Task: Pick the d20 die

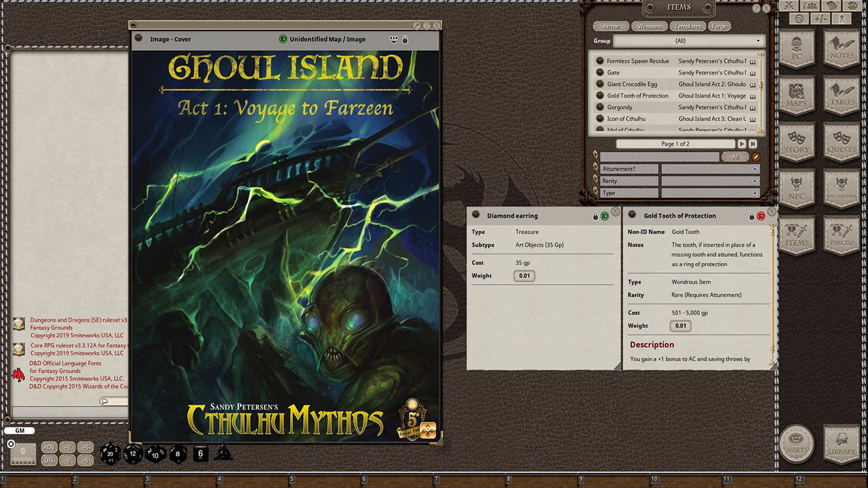Action: click(x=111, y=454)
